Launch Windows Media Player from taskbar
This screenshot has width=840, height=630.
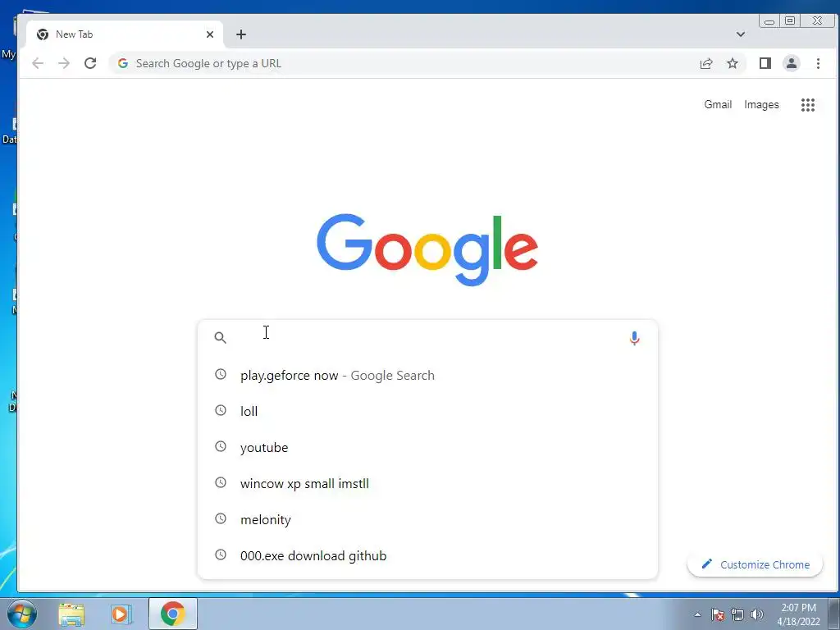(x=121, y=614)
